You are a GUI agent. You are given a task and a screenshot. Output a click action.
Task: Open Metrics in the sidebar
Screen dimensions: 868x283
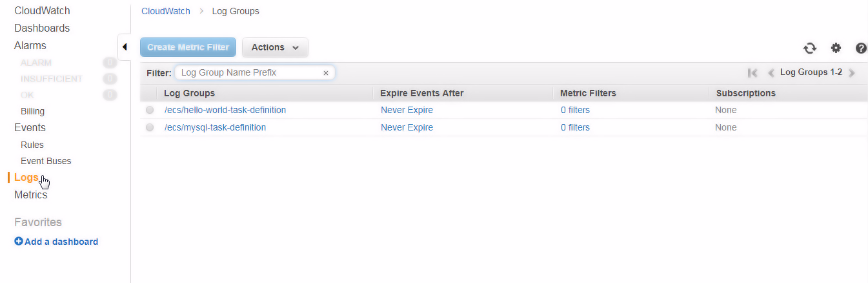tap(30, 194)
